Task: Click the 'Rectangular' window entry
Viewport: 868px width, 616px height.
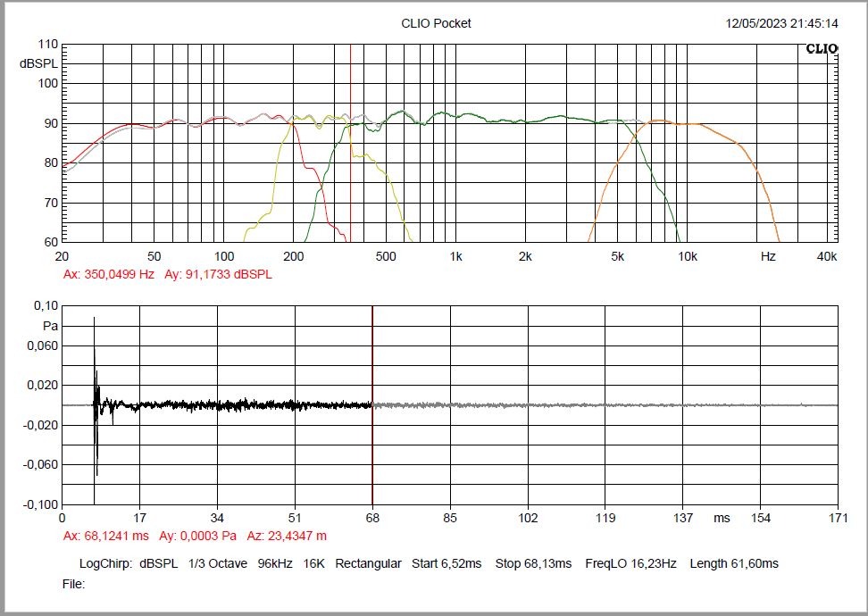Action: (368, 563)
